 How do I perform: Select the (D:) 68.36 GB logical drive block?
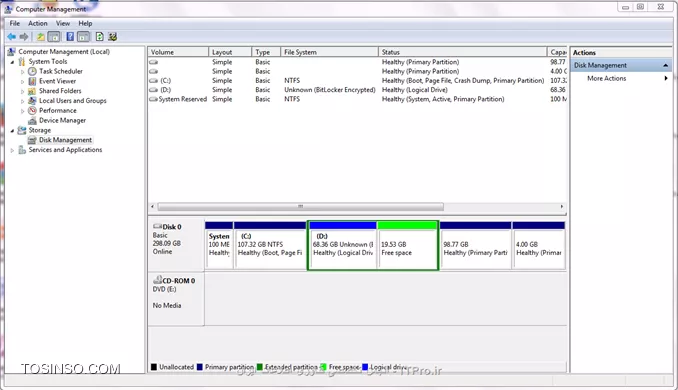[x=343, y=245]
